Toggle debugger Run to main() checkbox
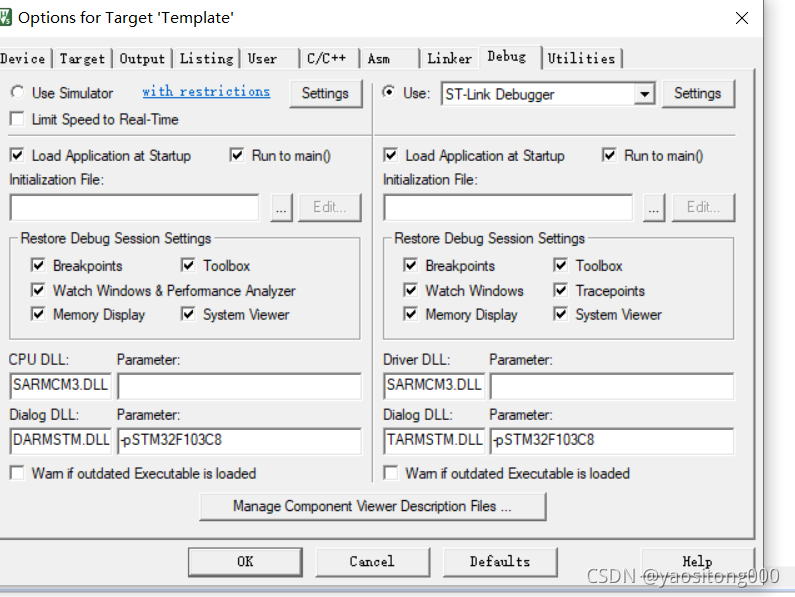 click(x=609, y=155)
